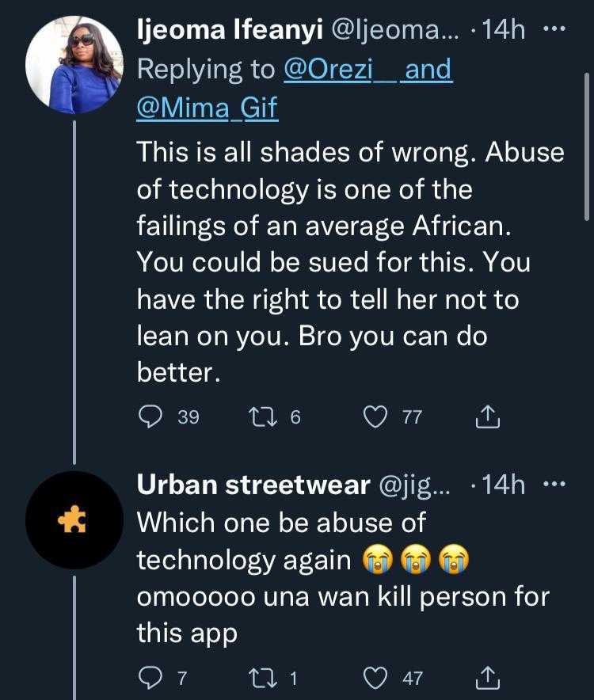Open the @Mima_Gif profile link
The image size is (594, 700).
(x=208, y=105)
